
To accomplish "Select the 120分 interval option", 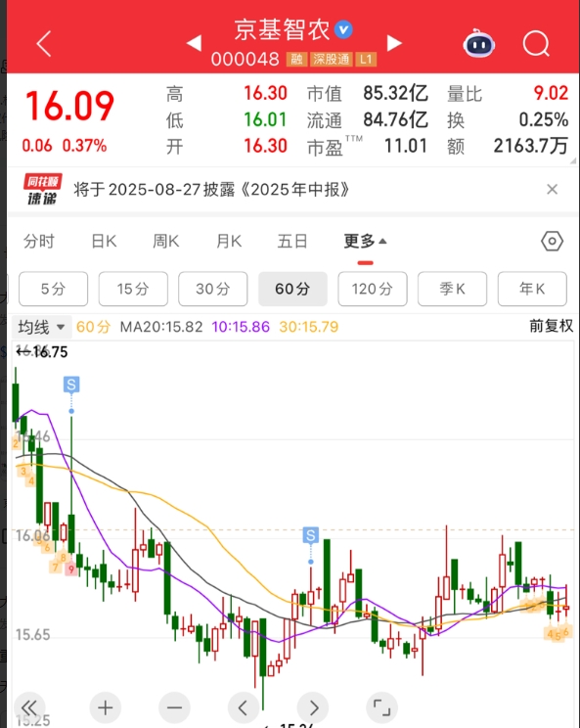I will click(x=373, y=289).
